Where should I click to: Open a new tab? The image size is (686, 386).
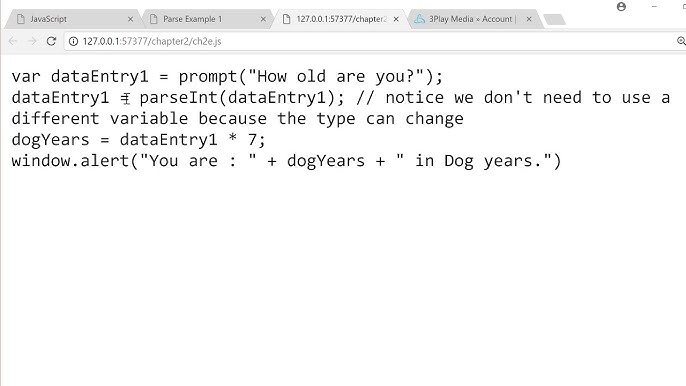coord(554,19)
